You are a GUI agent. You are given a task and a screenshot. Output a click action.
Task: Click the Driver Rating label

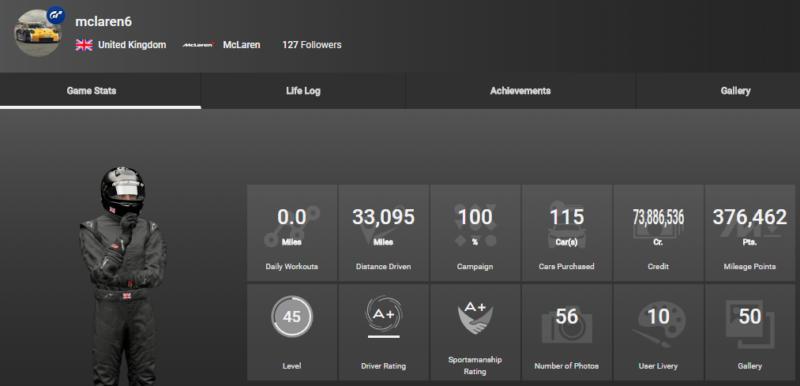(384, 366)
